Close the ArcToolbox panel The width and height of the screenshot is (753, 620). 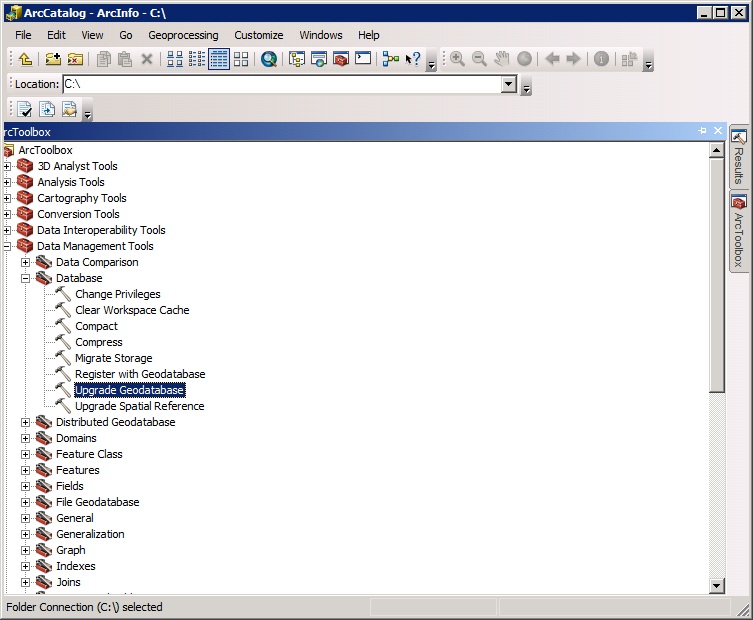click(x=718, y=131)
